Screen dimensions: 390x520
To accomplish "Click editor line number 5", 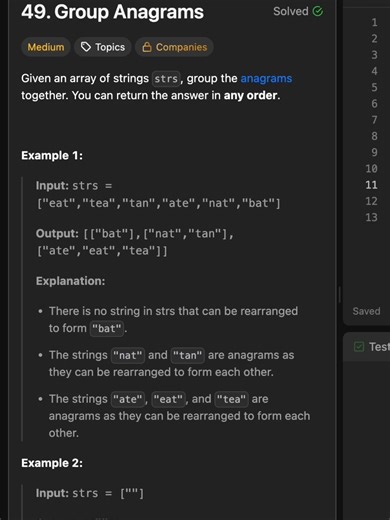I will pyautogui.click(x=374, y=87).
